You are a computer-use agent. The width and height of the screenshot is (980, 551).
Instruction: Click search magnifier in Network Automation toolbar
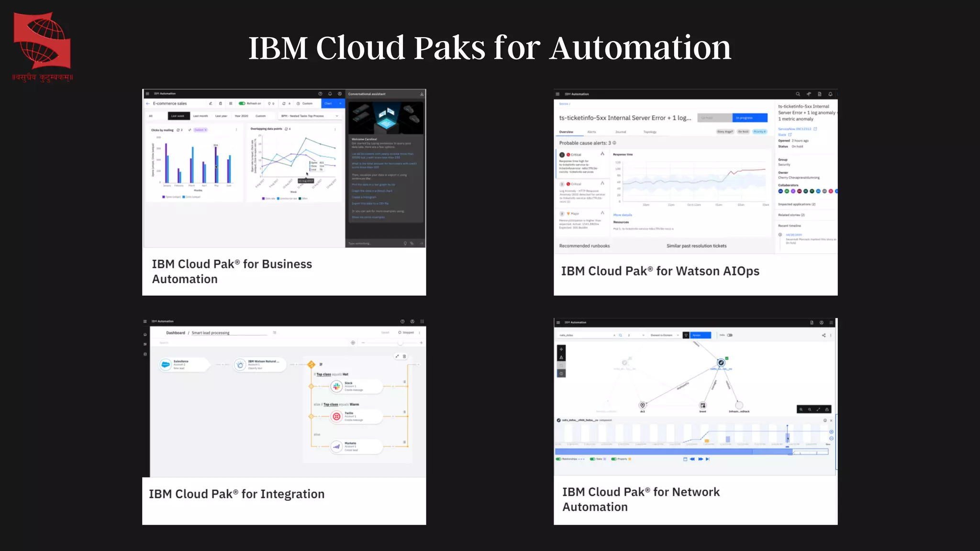click(x=621, y=335)
